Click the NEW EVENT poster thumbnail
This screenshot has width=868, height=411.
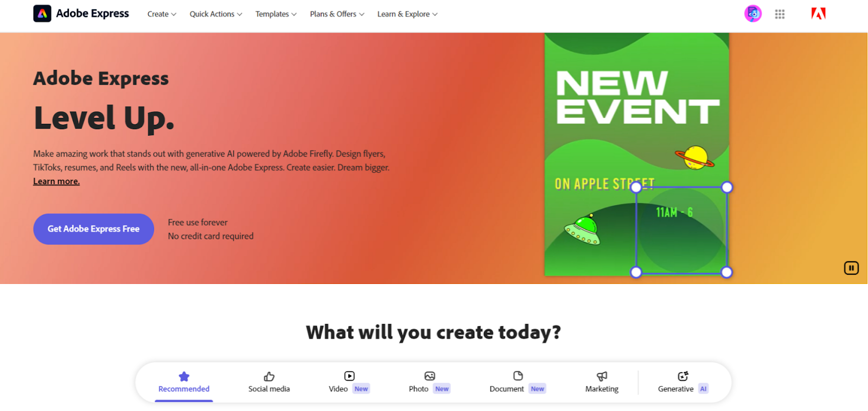pos(637,154)
